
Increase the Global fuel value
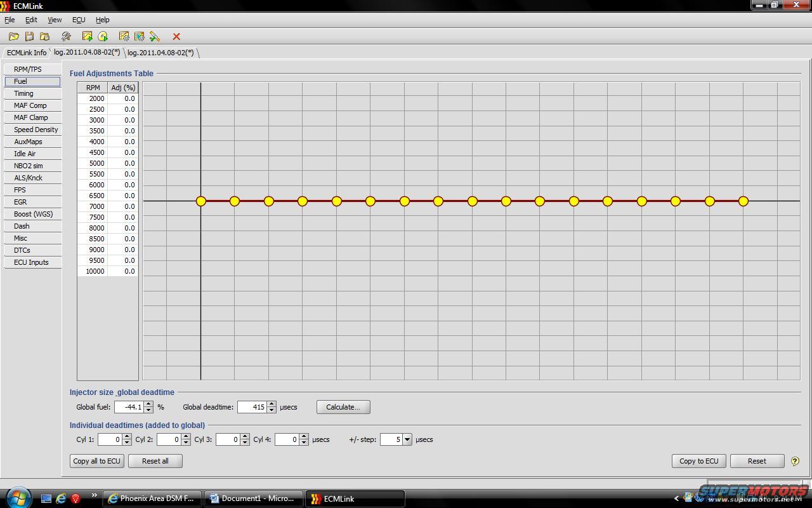click(148, 404)
